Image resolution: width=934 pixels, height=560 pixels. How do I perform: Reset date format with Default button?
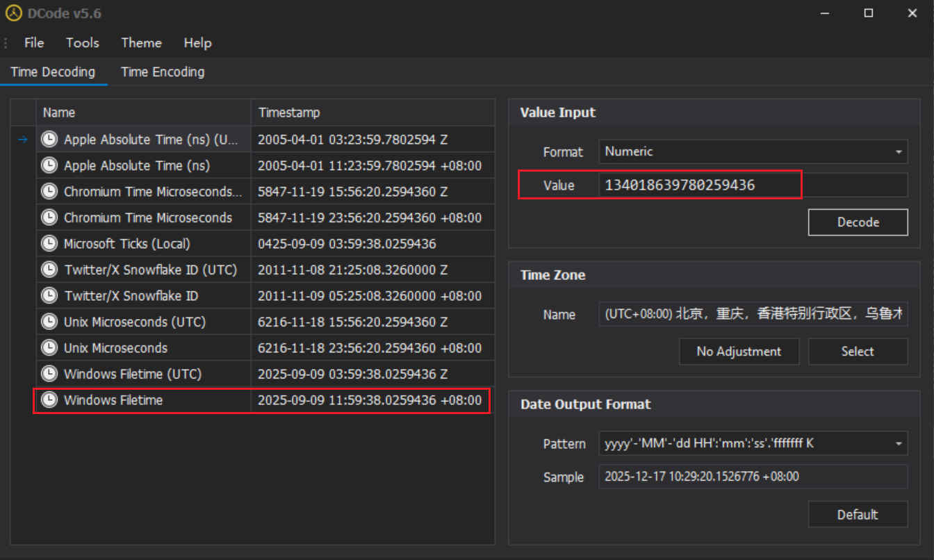coord(858,515)
